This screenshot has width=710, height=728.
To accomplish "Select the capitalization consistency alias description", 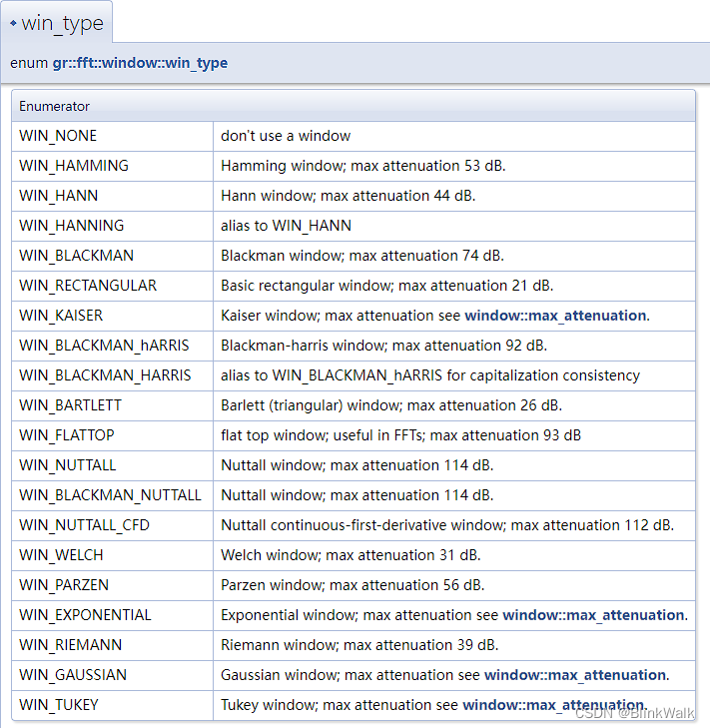I will coord(430,375).
